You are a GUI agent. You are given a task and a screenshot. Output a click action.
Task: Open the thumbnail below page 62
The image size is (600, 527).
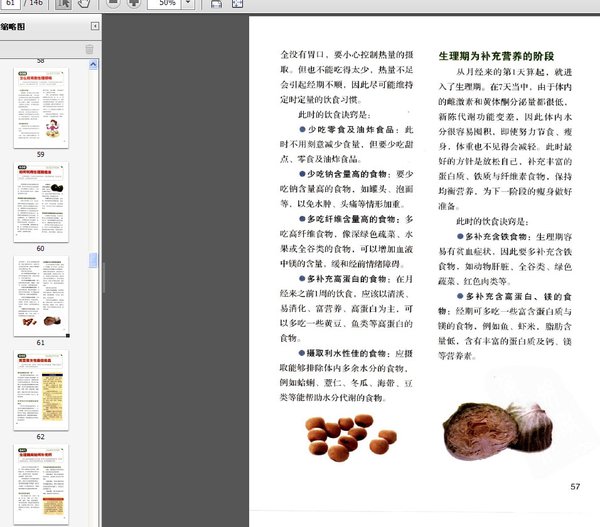coord(41,485)
